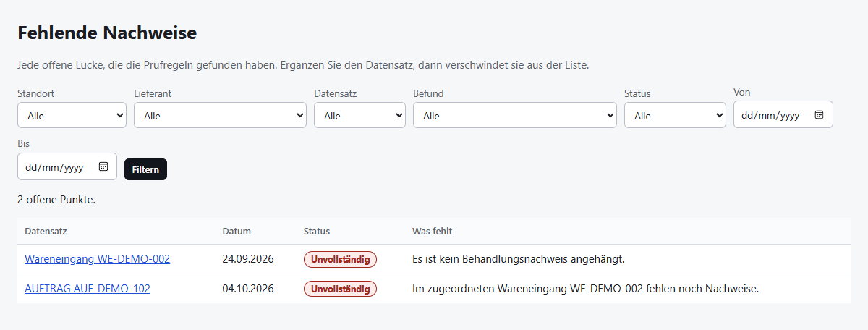The width and height of the screenshot is (868, 330).
Task: Select text 'Im zugeordneten Wareneingang WE-DEMO-002 fehlen noch Nachweise.'
Action: pyautogui.click(x=585, y=288)
